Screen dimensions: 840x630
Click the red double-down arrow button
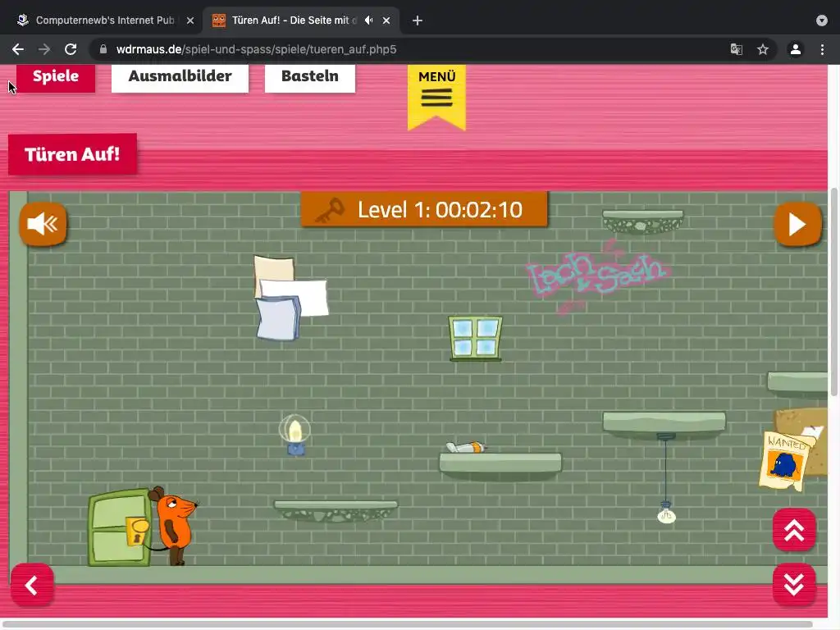(x=794, y=584)
